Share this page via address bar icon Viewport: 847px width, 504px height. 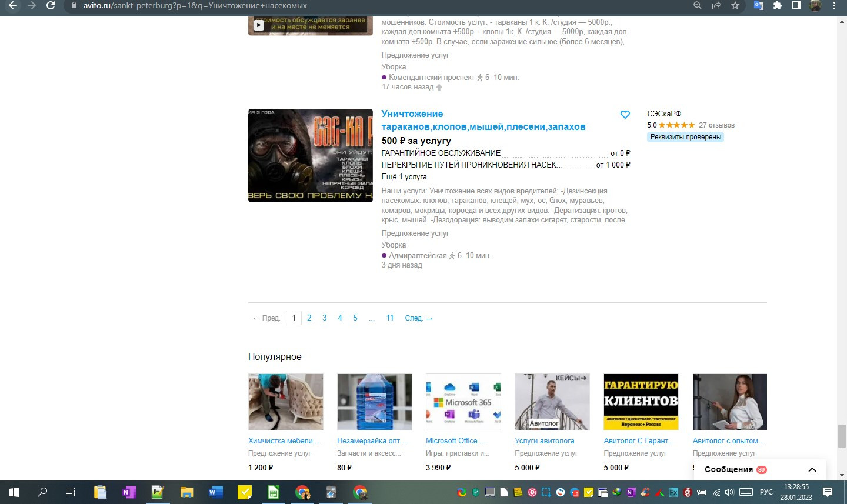coord(716,5)
